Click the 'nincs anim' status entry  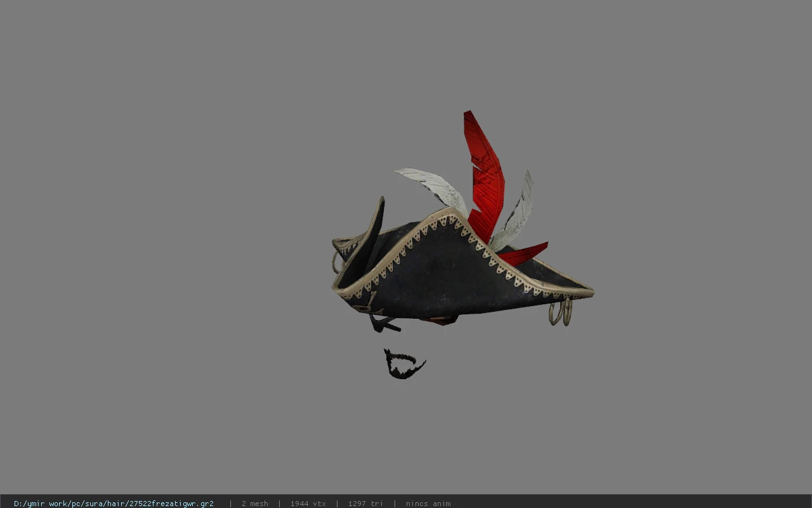point(428,504)
